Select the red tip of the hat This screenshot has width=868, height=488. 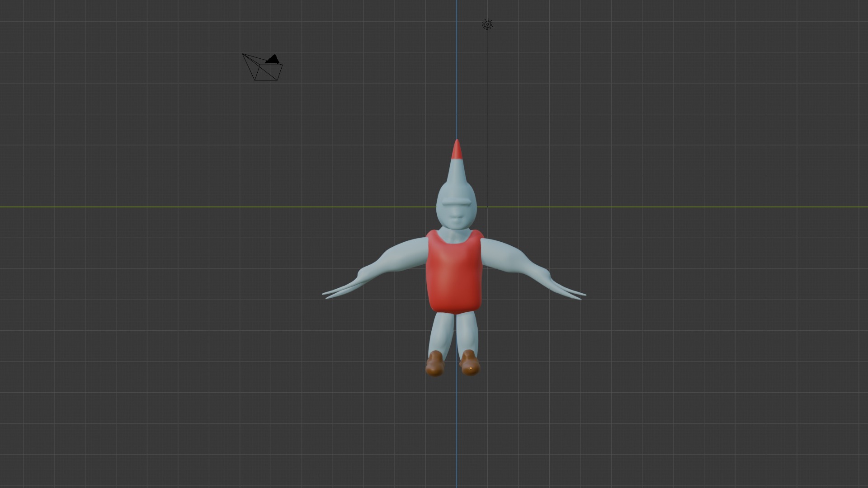tap(457, 150)
